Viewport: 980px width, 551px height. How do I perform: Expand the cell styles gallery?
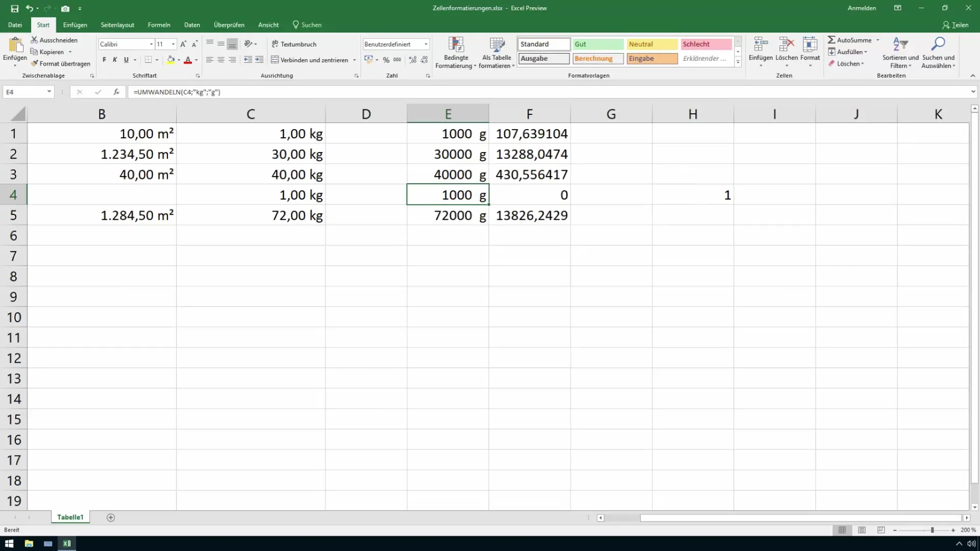pyautogui.click(x=738, y=62)
